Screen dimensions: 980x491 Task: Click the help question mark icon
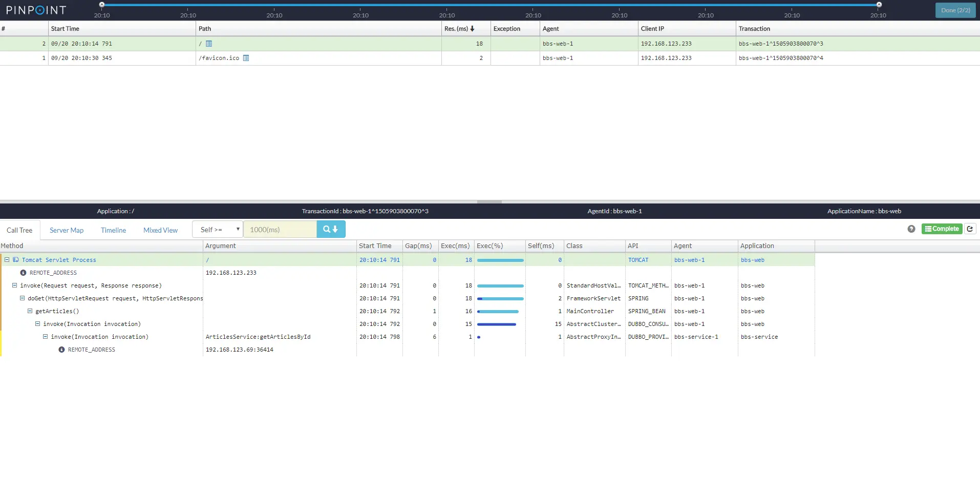pyautogui.click(x=911, y=229)
